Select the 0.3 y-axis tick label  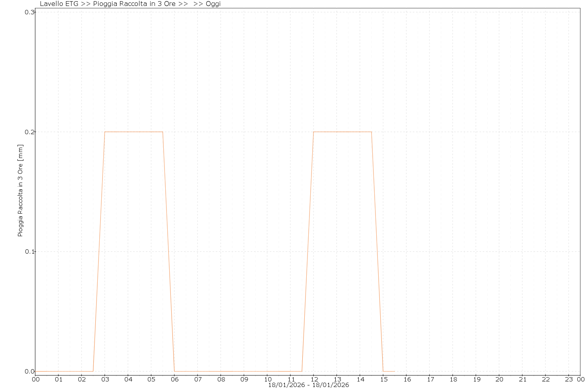tap(29, 12)
